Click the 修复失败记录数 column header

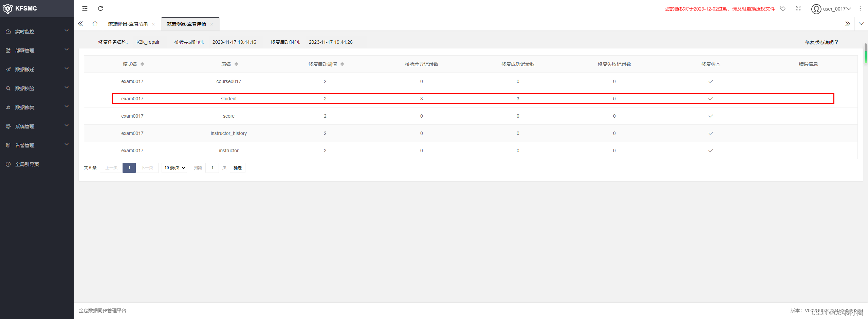pyautogui.click(x=614, y=64)
